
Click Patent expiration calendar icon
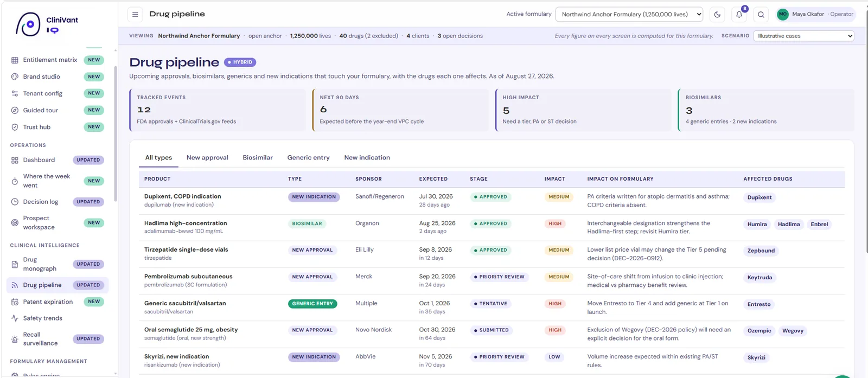pyautogui.click(x=15, y=302)
